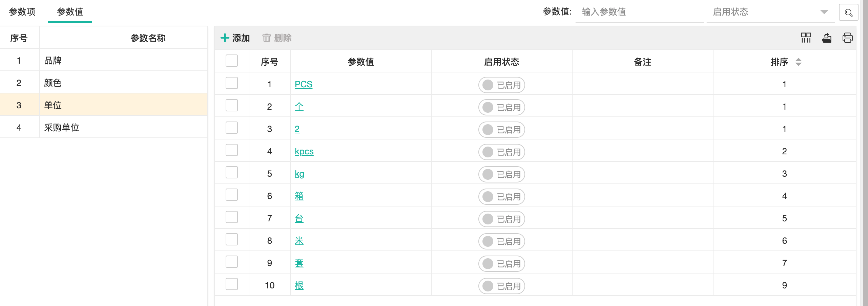This screenshot has width=868, height=306.
Task: Open the 箱 parameter value link
Action: click(x=299, y=196)
